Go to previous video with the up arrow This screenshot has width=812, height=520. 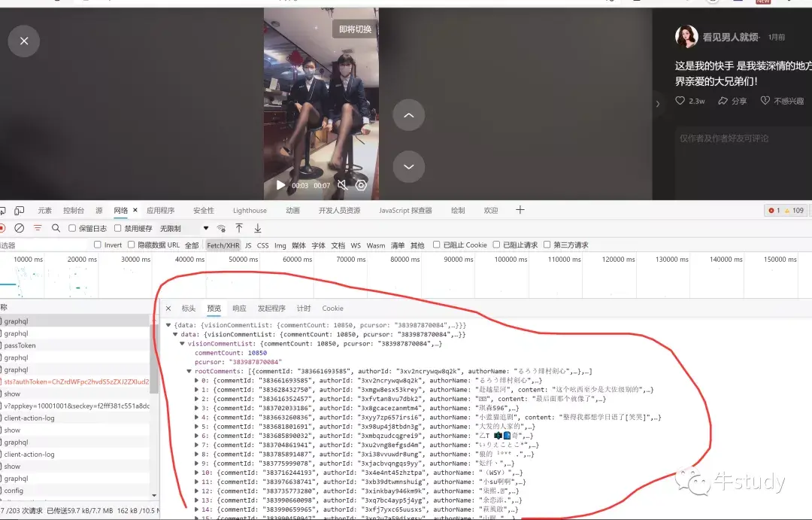(408, 115)
